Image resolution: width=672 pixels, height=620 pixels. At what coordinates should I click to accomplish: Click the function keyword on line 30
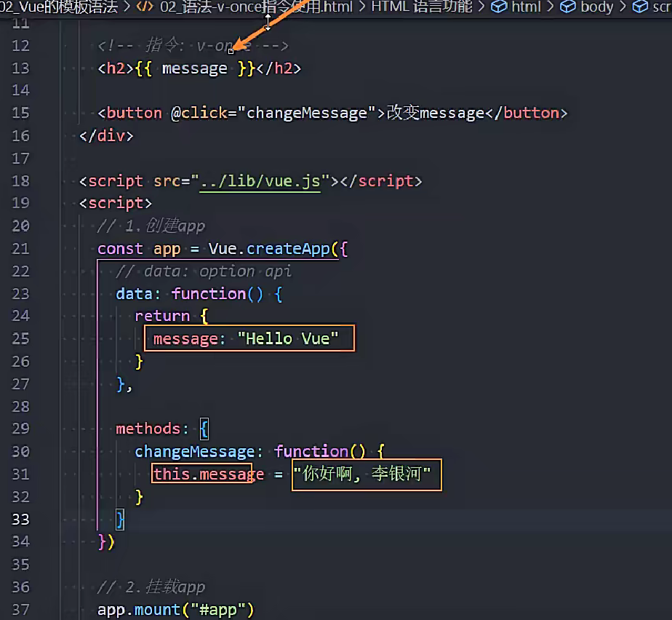point(311,451)
